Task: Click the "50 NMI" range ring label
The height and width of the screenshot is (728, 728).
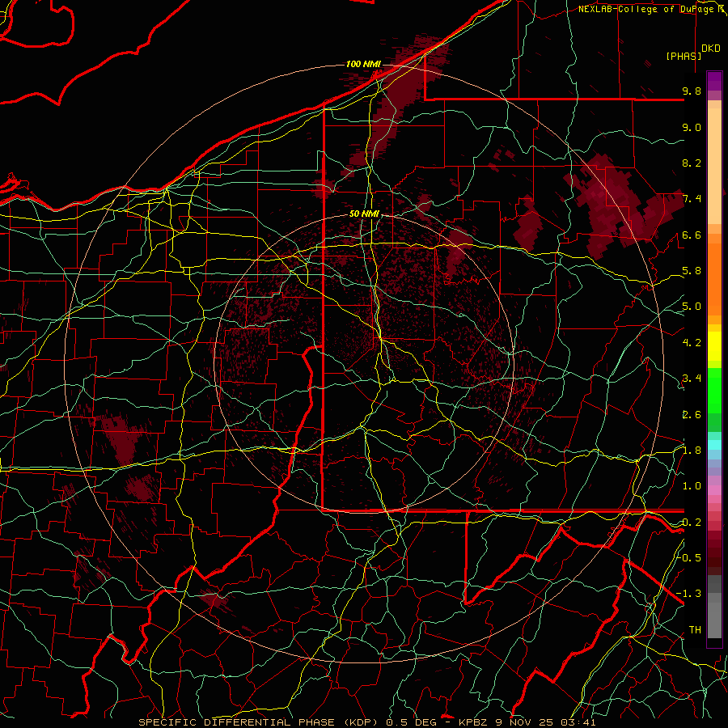Action: pyautogui.click(x=364, y=214)
